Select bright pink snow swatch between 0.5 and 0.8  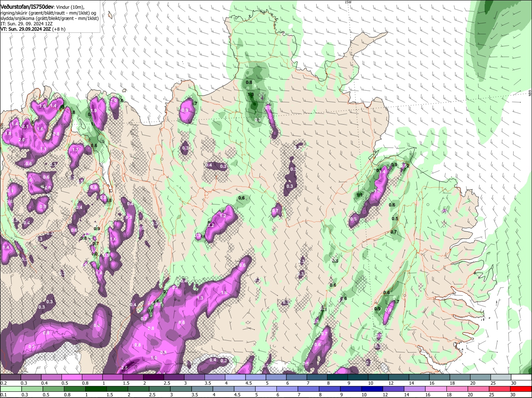click(x=71, y=377)
